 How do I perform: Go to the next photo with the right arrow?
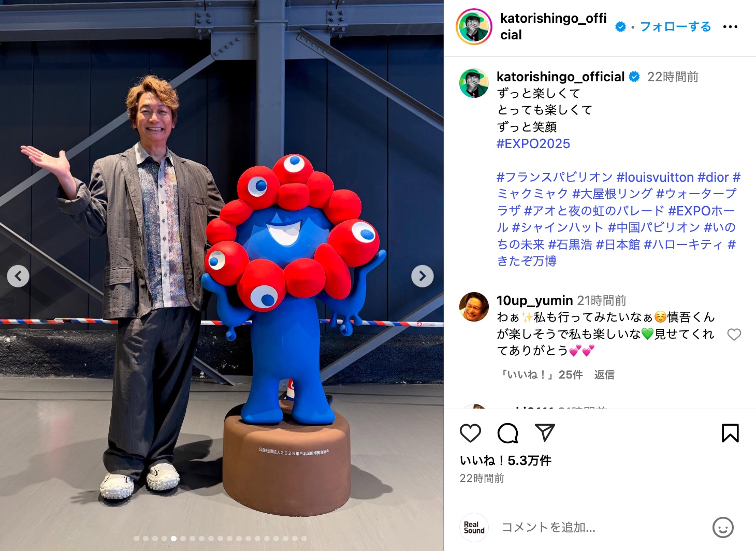point(423,276)
